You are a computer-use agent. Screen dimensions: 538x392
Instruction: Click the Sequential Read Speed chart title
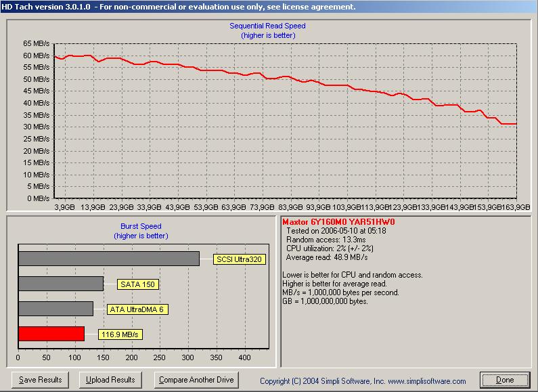coord(267,26)
